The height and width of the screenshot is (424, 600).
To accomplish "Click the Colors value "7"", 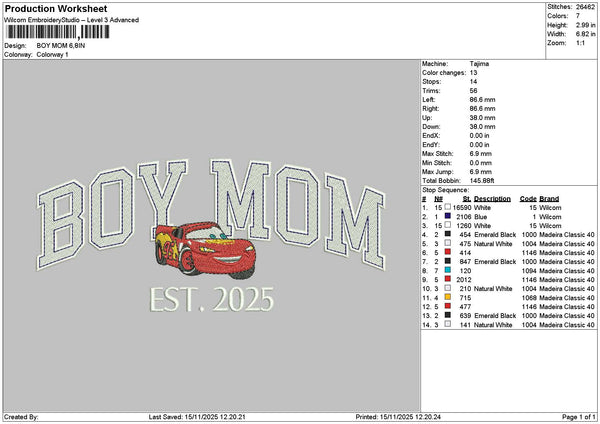I will tap(578, 16).
